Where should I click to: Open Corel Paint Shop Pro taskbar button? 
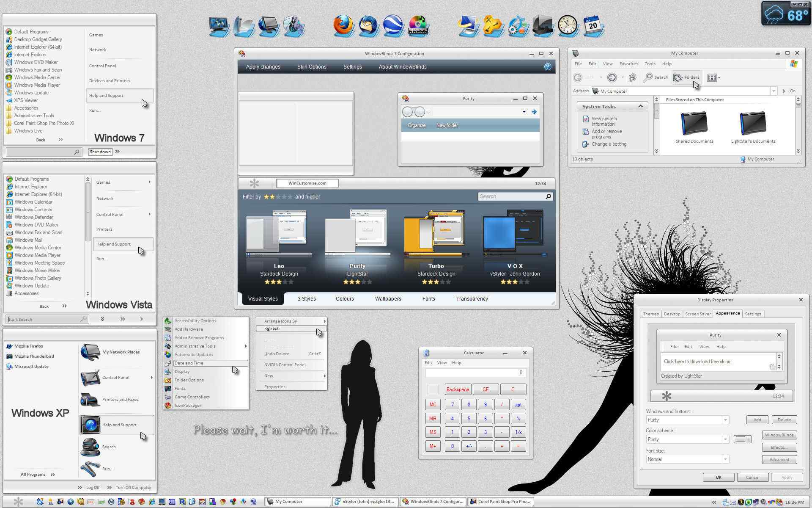coord(501,502)
